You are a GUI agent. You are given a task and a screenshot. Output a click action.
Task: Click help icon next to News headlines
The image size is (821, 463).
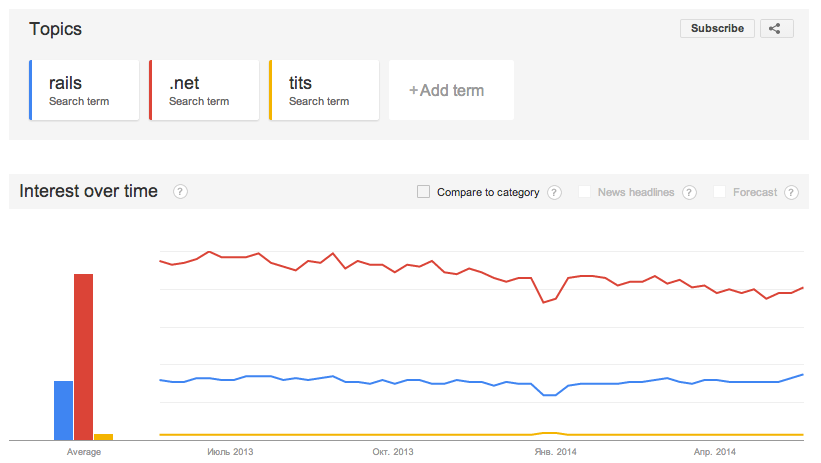click(689, 192)
